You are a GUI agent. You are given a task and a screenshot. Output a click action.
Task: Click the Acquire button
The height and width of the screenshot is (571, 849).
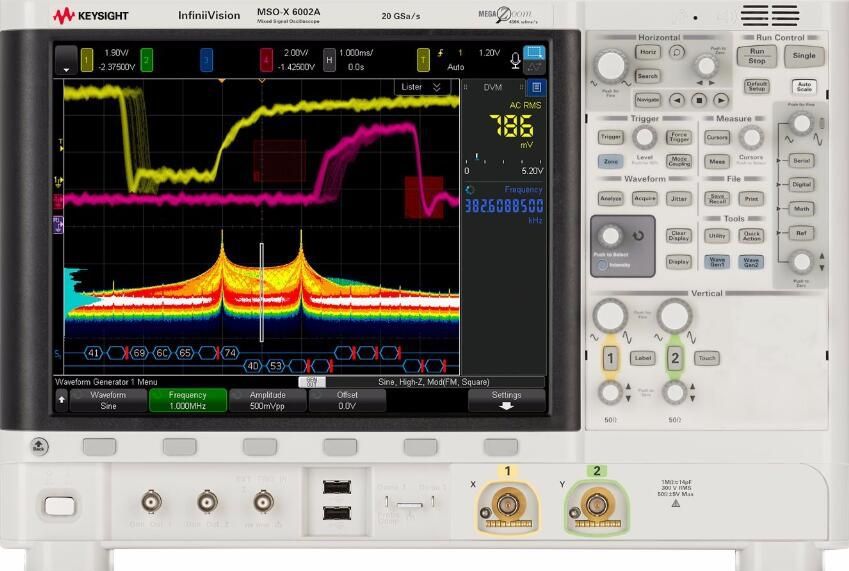click(645, 199)
